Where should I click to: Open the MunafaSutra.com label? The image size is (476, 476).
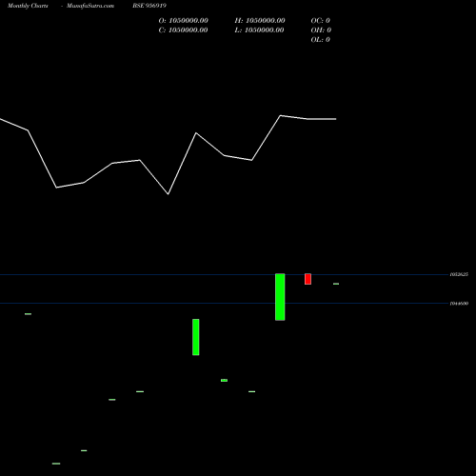90,6
